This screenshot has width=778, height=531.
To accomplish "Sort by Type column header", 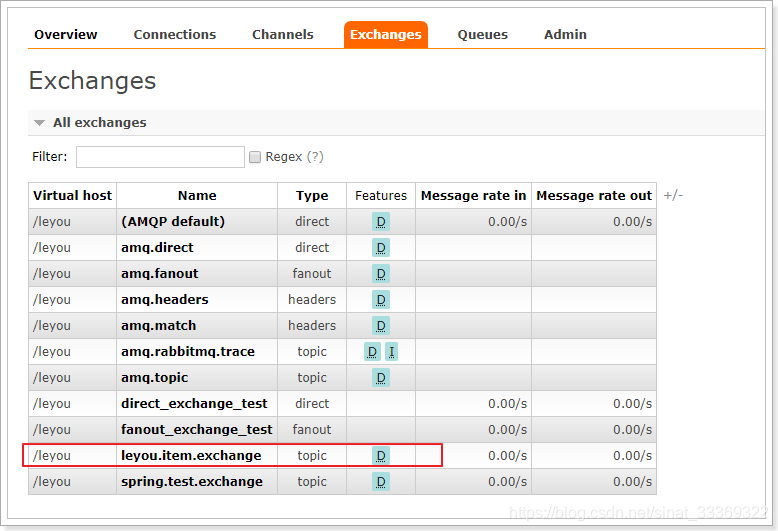I will click(x=312, y=196).
